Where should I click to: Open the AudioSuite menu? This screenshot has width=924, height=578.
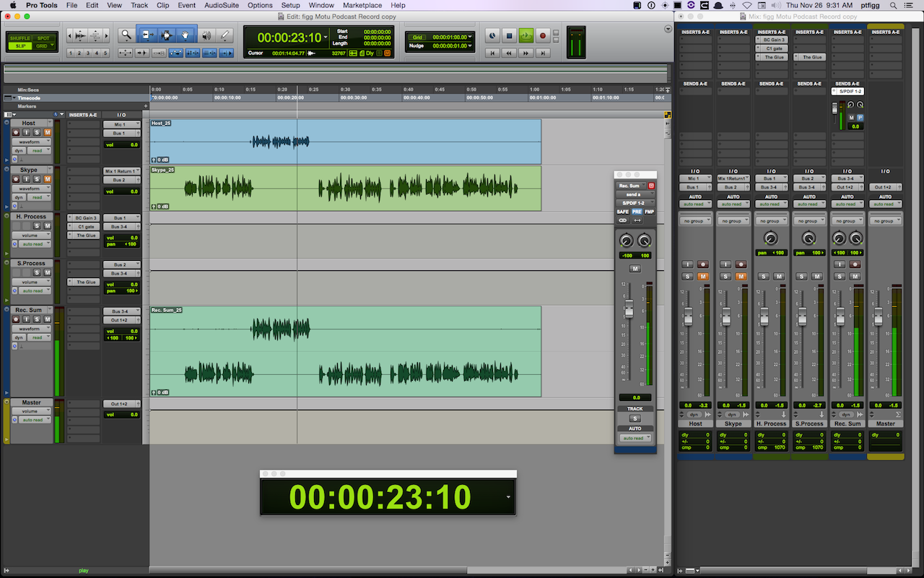[x=222, y=5]
